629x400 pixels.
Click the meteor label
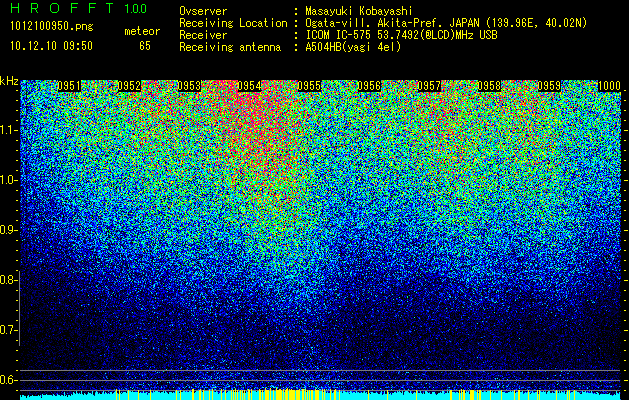[142, 31]
